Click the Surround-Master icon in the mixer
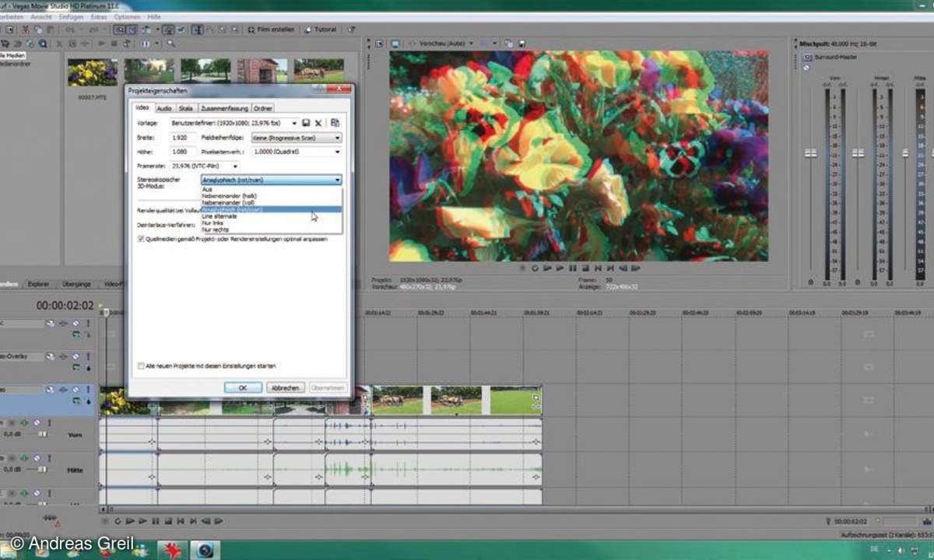This screenshot has height=560, width=934. (x=807, y=58)
